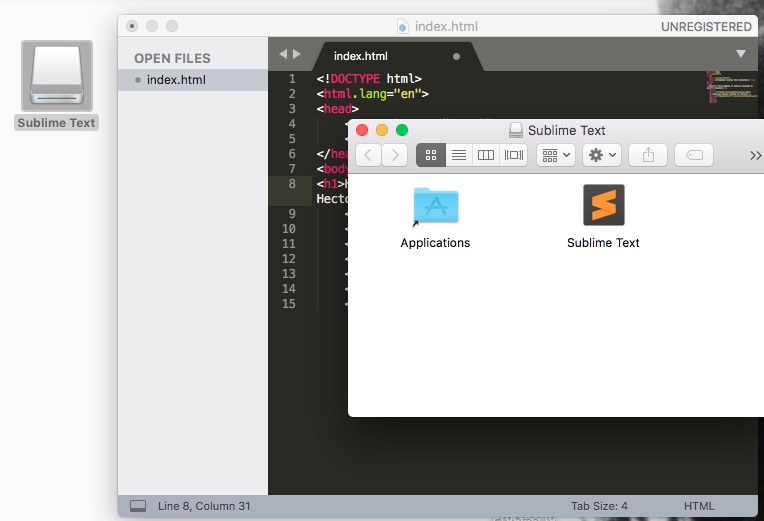Viewport: 764px width, 521px height.
Task: Click line number 15 in the gutter
Action: 289,304
